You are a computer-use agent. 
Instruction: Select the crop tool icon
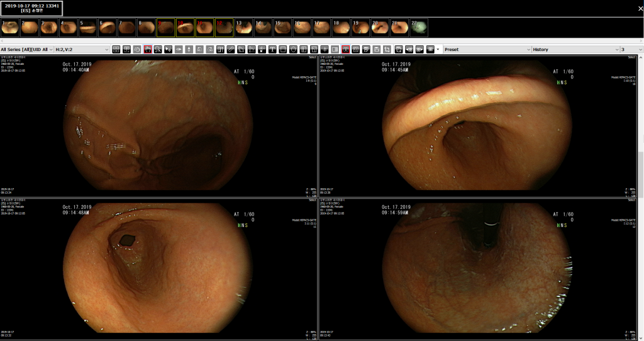point(387,49)
